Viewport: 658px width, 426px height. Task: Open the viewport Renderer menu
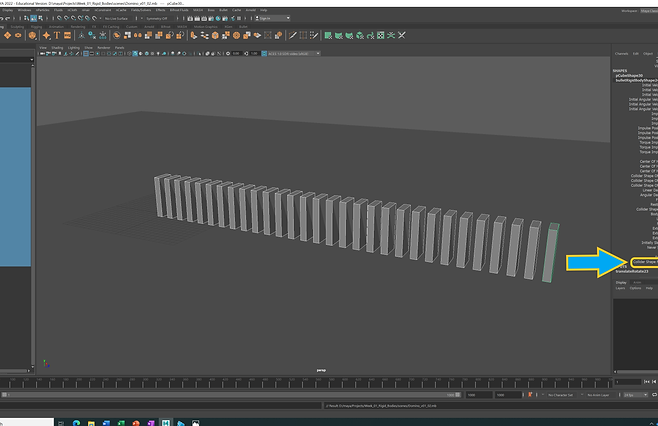coord(104,48)
